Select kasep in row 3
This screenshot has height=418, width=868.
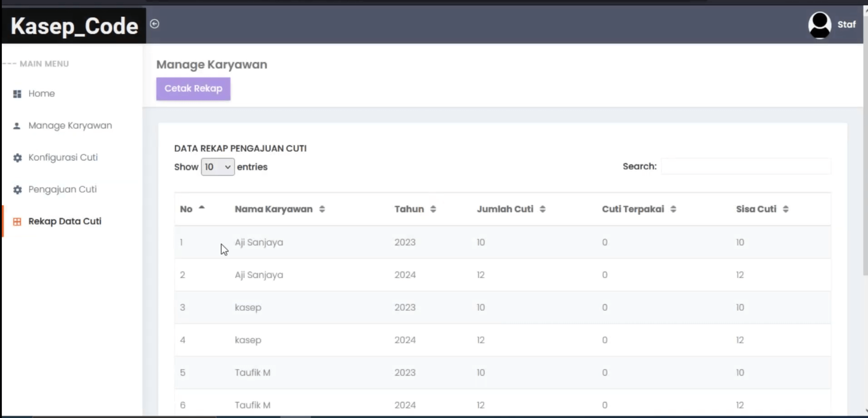click(248, 307)
